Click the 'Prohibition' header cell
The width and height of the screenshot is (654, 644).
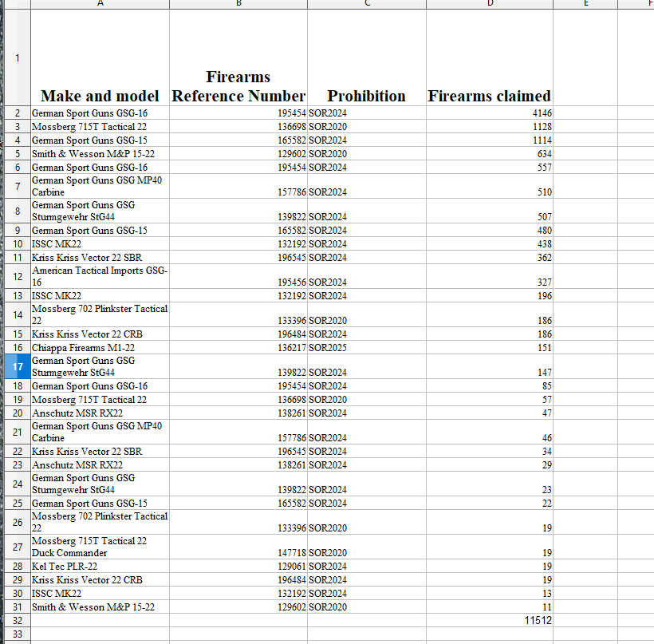367,57
